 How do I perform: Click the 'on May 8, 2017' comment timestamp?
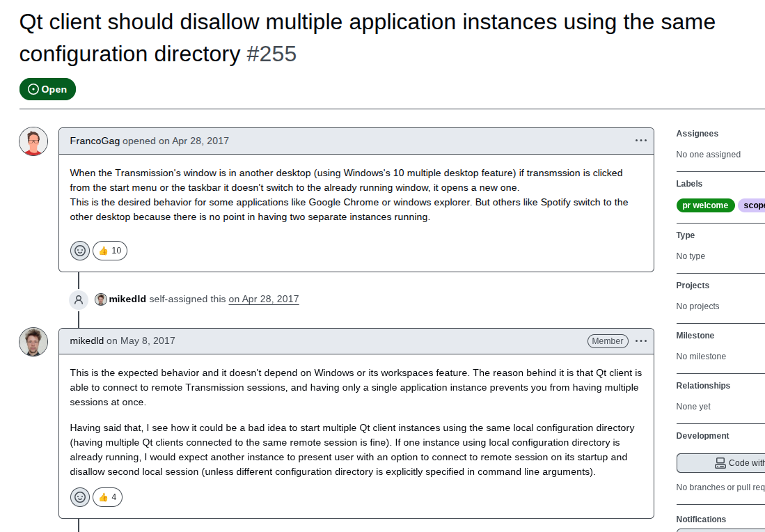tap(141, 341)
